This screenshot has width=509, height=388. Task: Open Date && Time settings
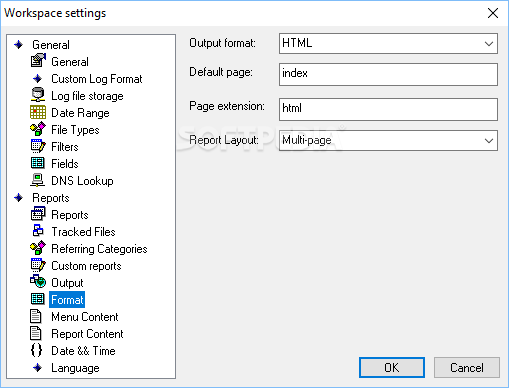[83, 351]
